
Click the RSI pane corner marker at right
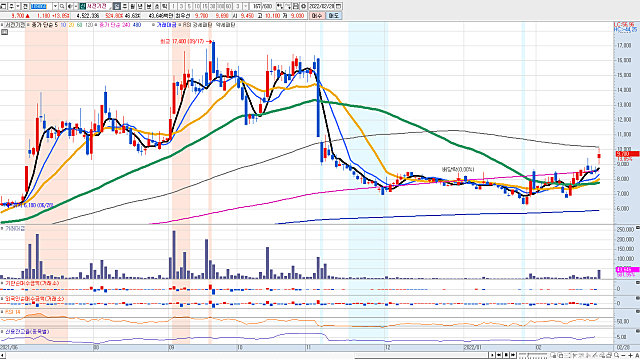pos(638,312)
